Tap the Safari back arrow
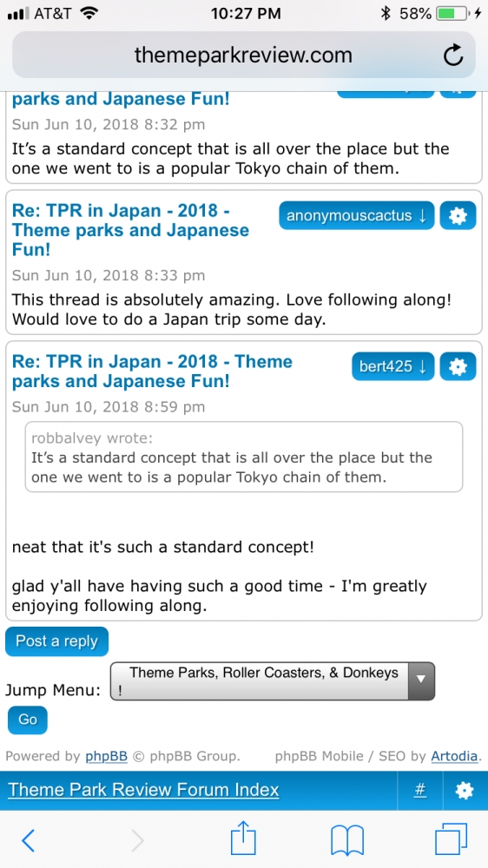The height and width of the screenshot is (868, 488). click(28, 840)
